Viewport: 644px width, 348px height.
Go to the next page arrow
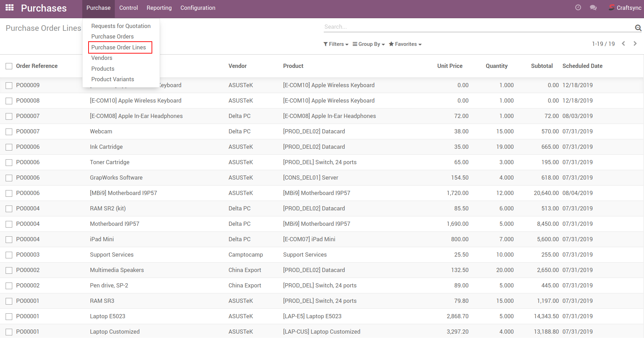(635, 44)
